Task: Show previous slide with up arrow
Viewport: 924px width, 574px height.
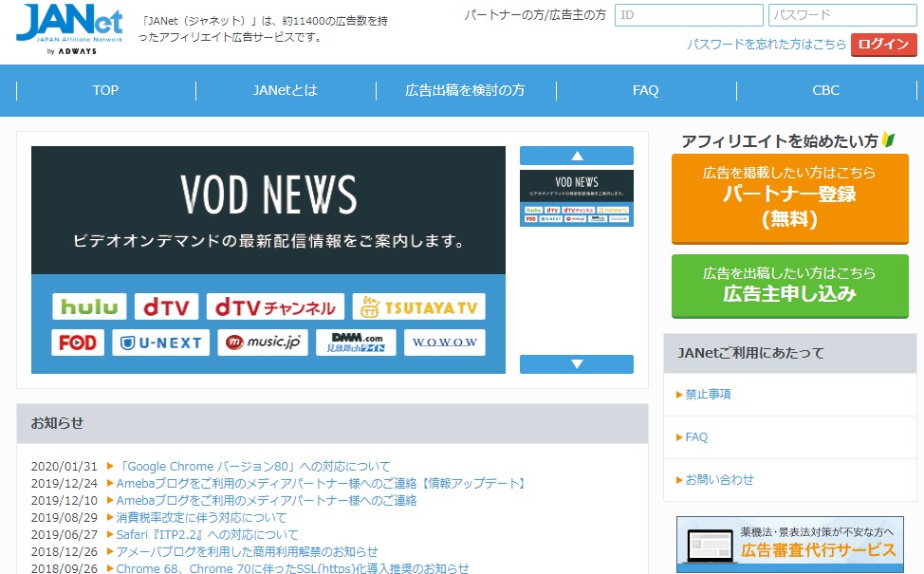Action: (577, 156)
